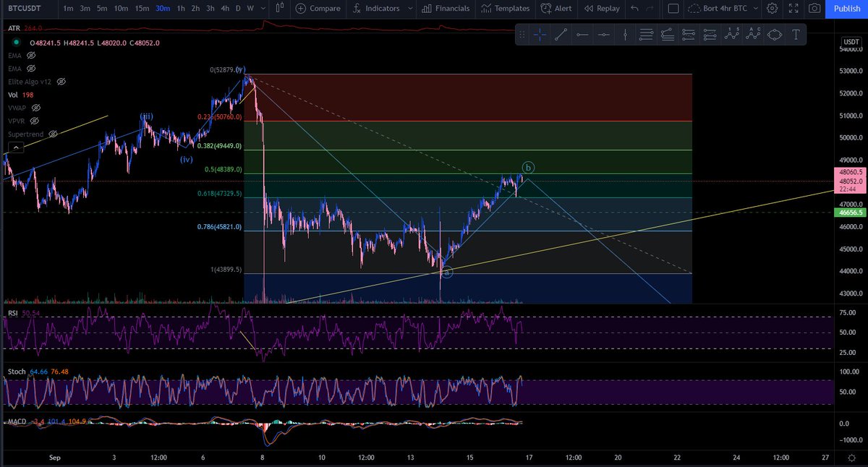Click the MACD indicator label
The image size is (868, 467).
[x=18, y=421]
